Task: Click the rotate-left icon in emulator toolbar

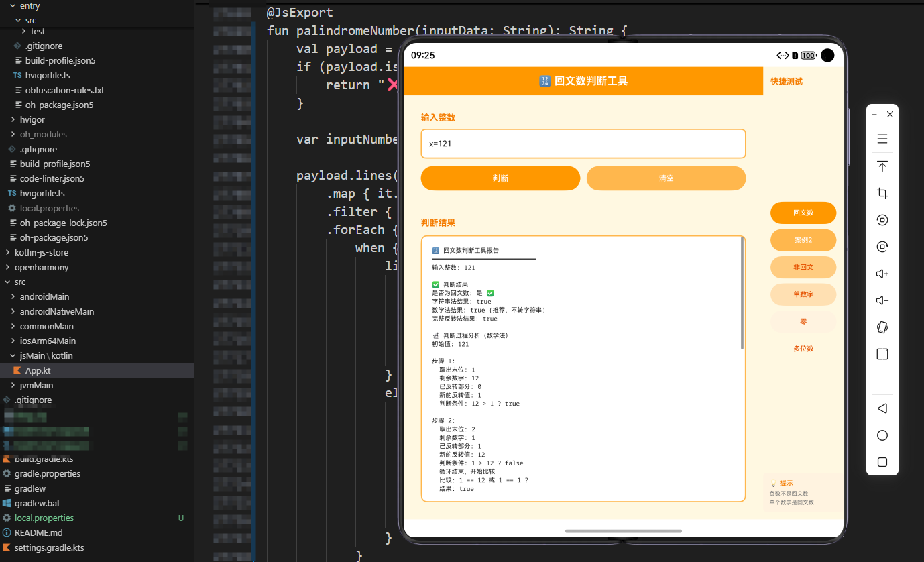Action: click(x=882, y=220)
